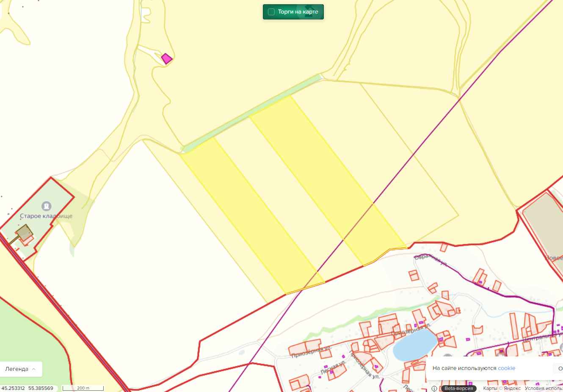This screenshot has width=563, height=392.
Task: Open the Яндекс maps attribution link
Action: point(512,388)
